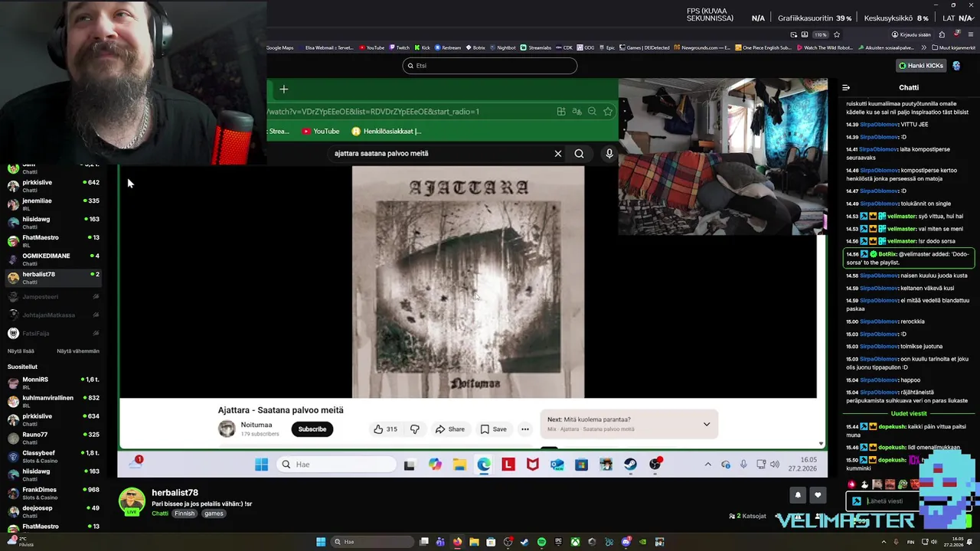Open Steam in the streamed Windows taskbar
The image size is (980, 551).
(x=630, y=465)
